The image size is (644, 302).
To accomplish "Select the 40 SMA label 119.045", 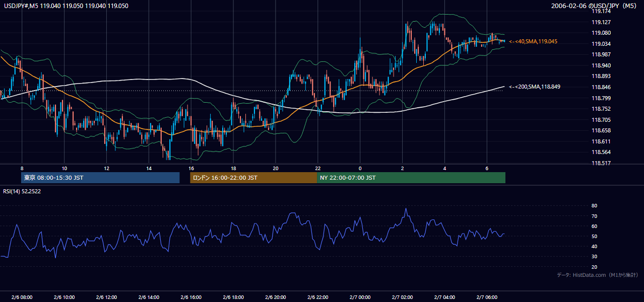I will pyautogui.click(x=533, y=41).
